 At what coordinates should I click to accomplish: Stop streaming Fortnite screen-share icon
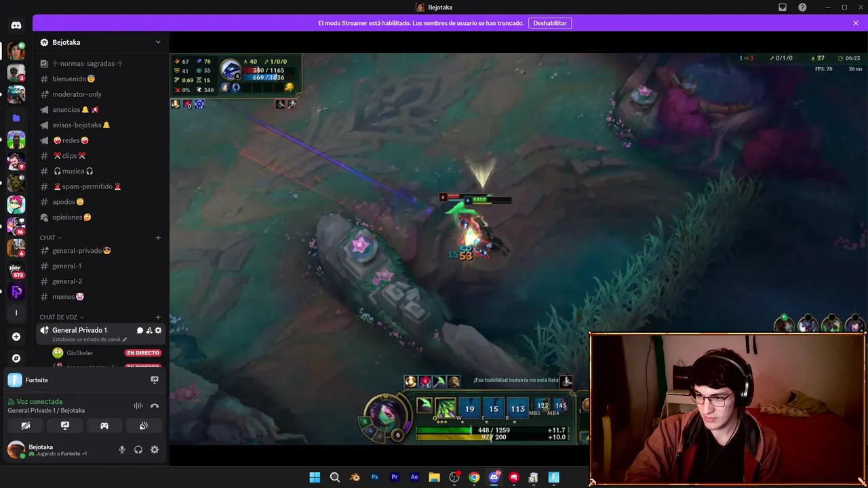click(154, 380)
